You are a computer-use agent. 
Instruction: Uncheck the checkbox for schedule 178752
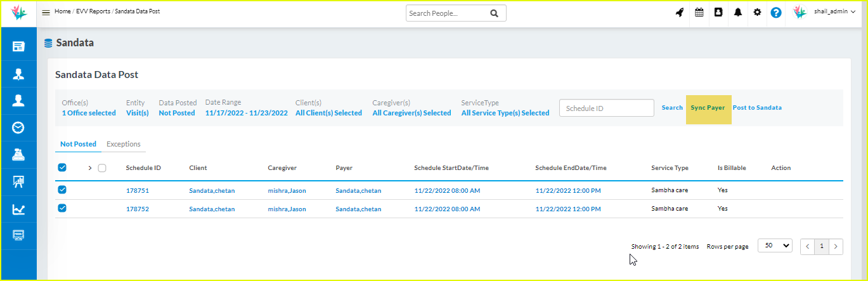coord(62,208)
